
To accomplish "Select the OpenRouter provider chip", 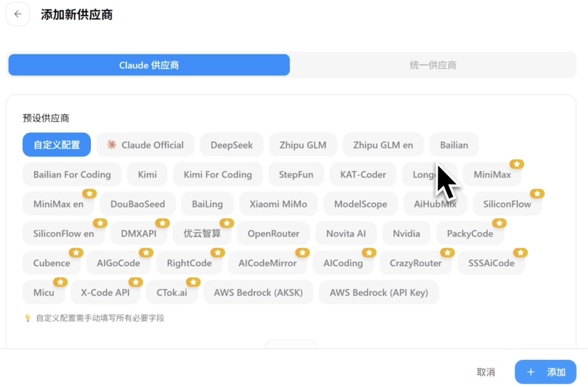I will click(273, 234).
